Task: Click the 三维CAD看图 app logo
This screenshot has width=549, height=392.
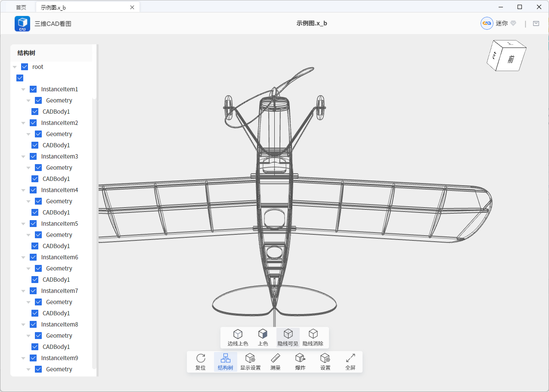Action: click(x=22, y=24)
